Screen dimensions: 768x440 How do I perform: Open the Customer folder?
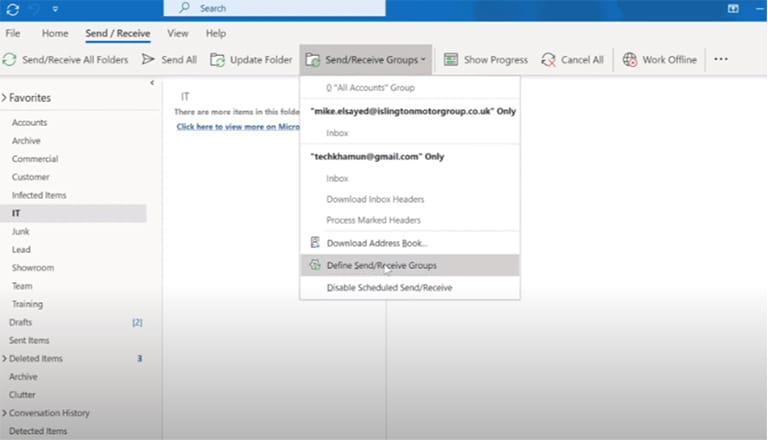click(x=30, y=177)
